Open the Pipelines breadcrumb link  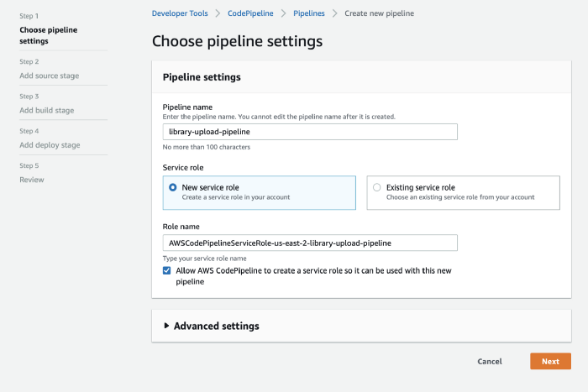pyautogui.click(x=309, y=13)
